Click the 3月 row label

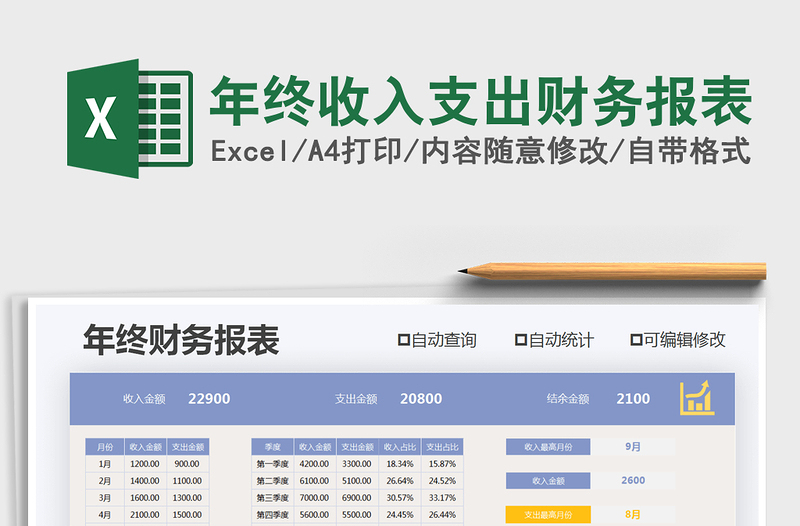coord(105,497)
